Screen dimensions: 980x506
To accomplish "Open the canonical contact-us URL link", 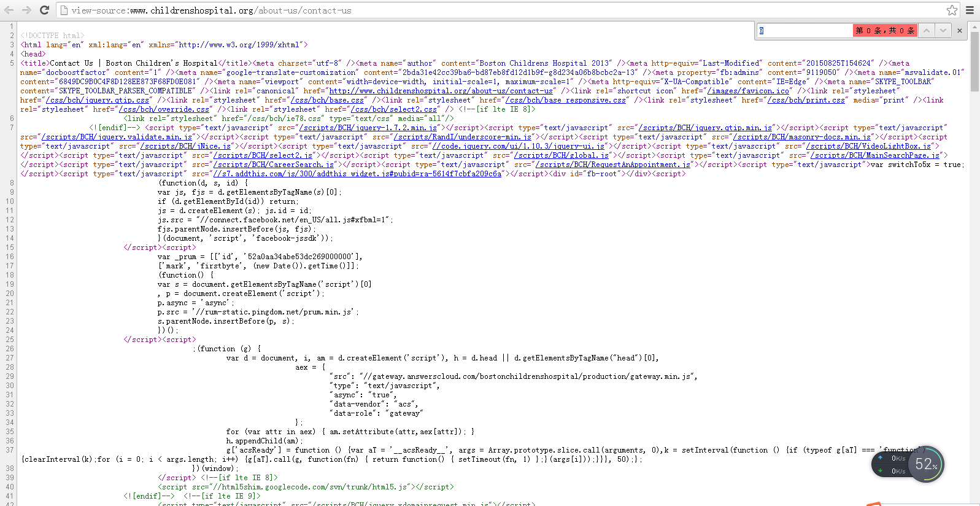I will (x=441, y=91).
